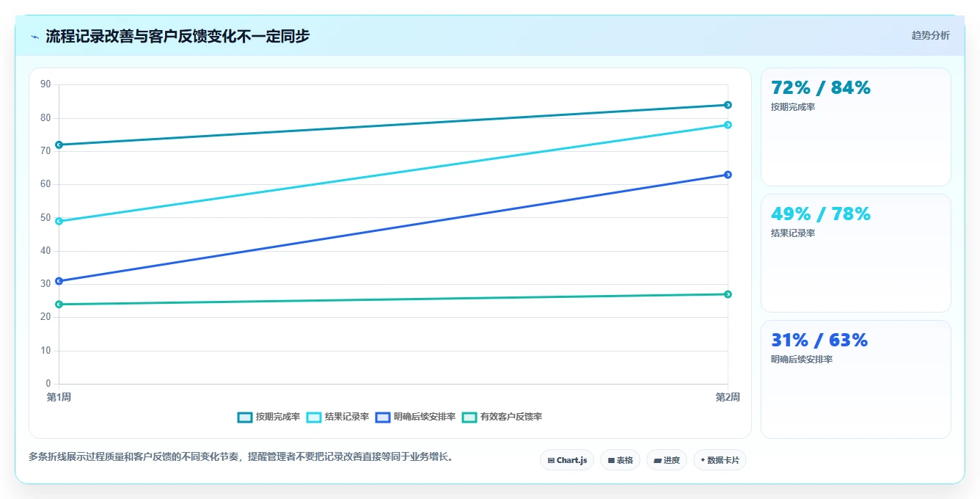This screenshot has height=499, width=980.
Task: Click the 明确后续安排率 label in the stat card
Action: tap(802, 360)
